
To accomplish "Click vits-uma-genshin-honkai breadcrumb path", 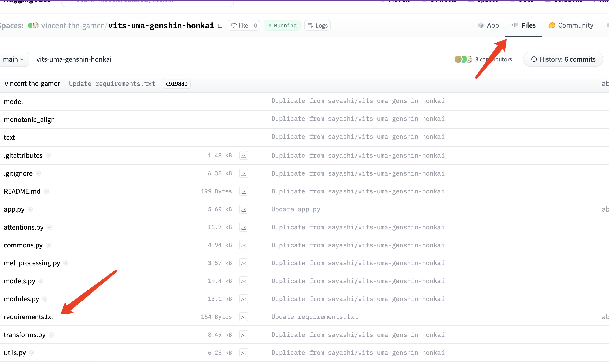I will click(x=74, y=59).
